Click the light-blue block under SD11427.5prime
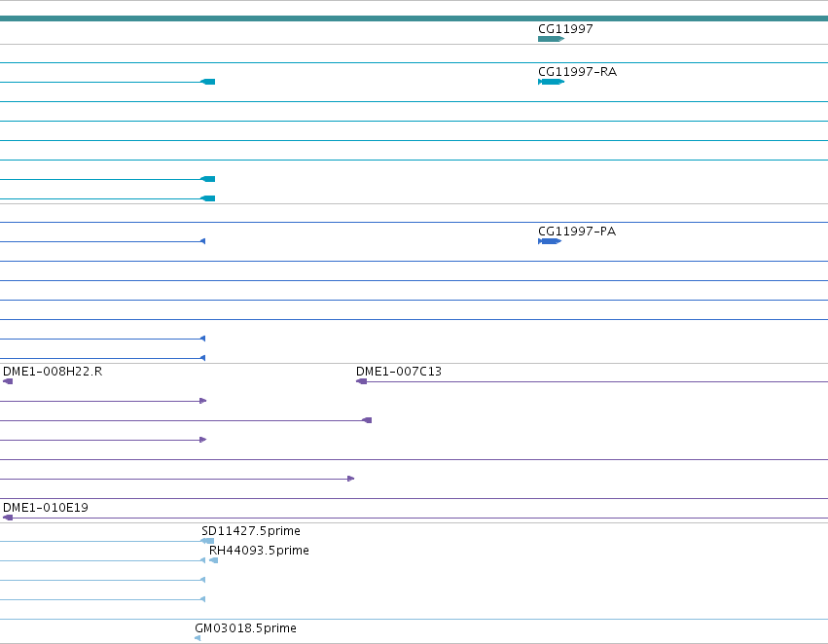828x644 pixels. (207, 541)
